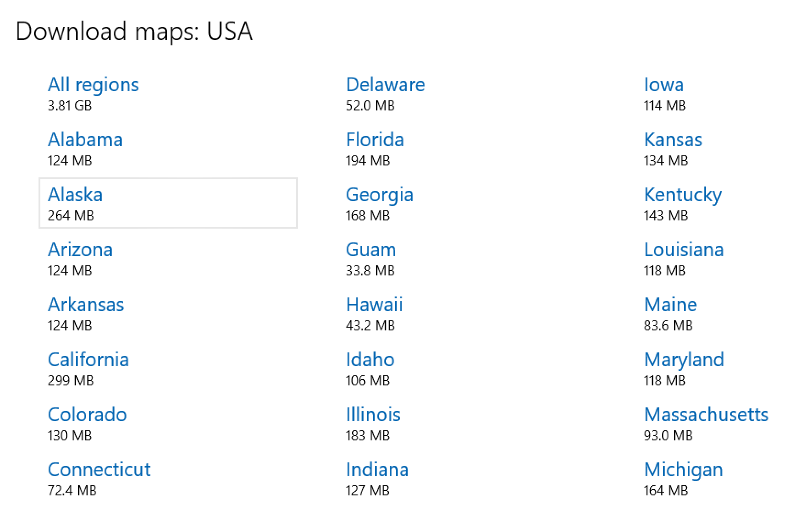Download the Georgia map
812x516 pixels.
click(380, 194)
